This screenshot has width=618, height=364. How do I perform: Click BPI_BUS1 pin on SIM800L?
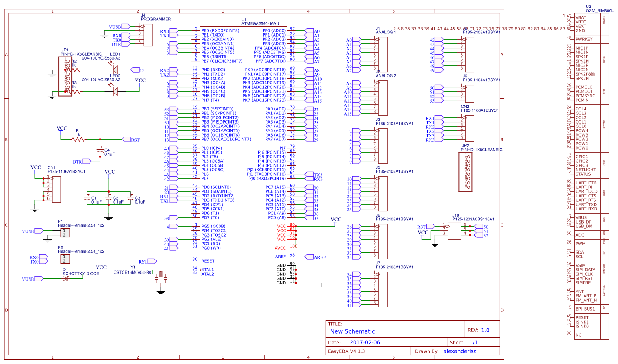point(585,309)
